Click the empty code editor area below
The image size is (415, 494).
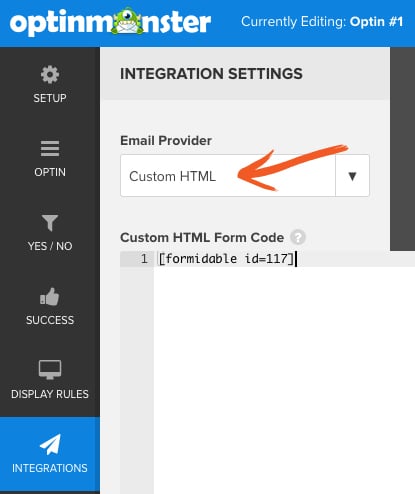pos(284,380)
